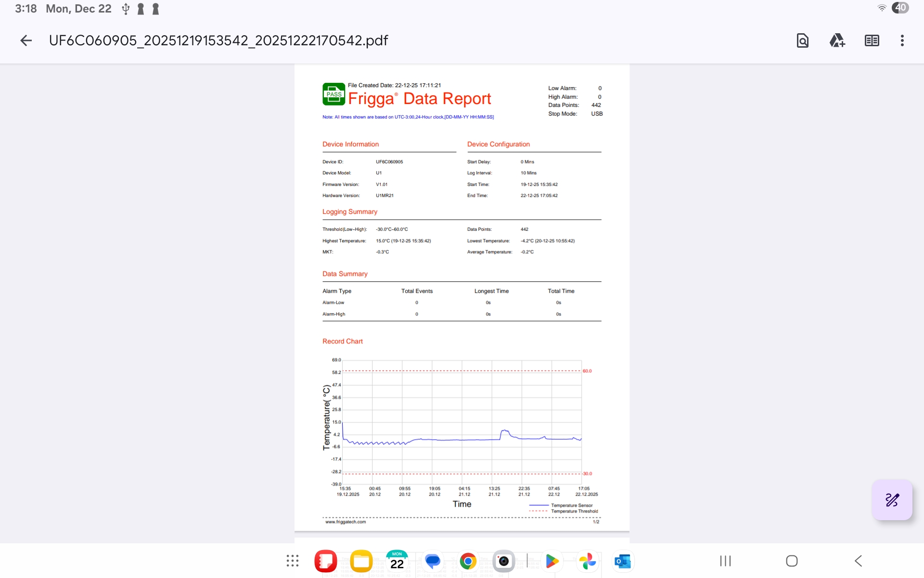Viewport: 924px width, 578px height.
Task: Click the www.friggatech.com footer link
Action: coord(346,522)
